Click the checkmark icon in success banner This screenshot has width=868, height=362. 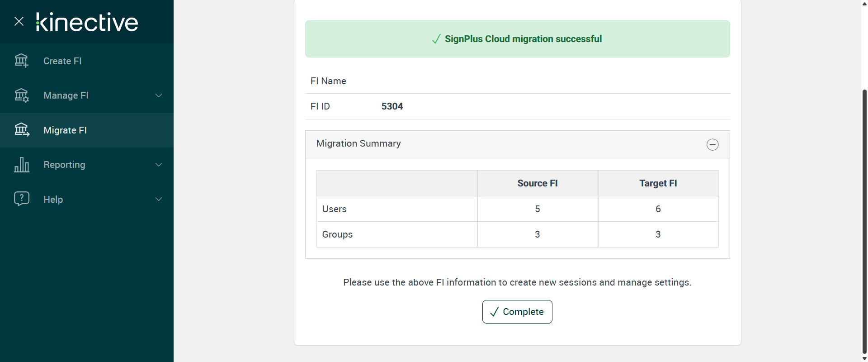pos(436,39)
